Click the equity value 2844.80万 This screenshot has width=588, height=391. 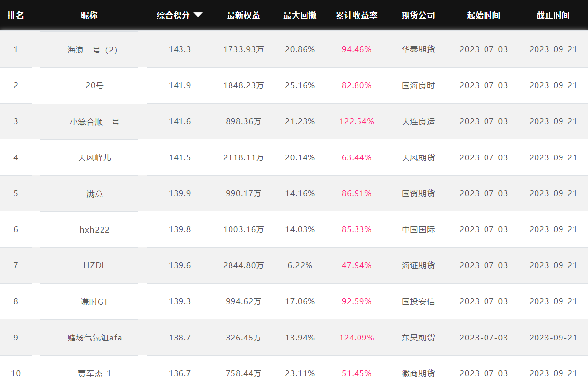243,266
